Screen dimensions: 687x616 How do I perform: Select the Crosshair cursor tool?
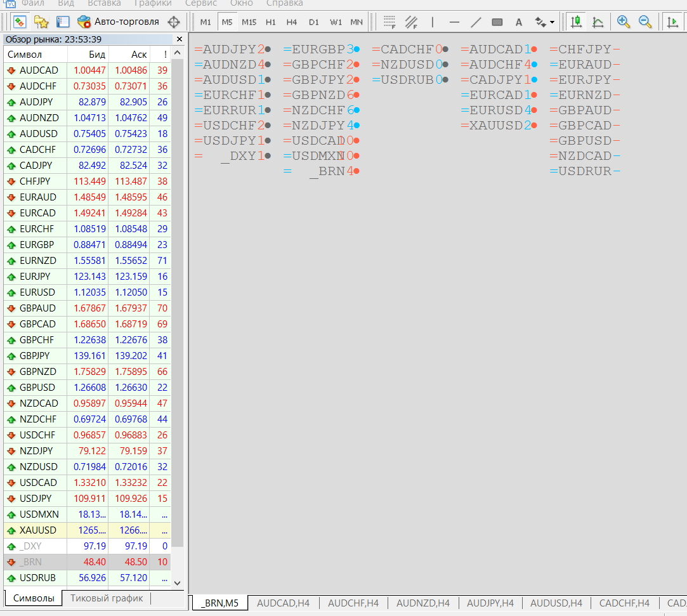click(174, 22)
